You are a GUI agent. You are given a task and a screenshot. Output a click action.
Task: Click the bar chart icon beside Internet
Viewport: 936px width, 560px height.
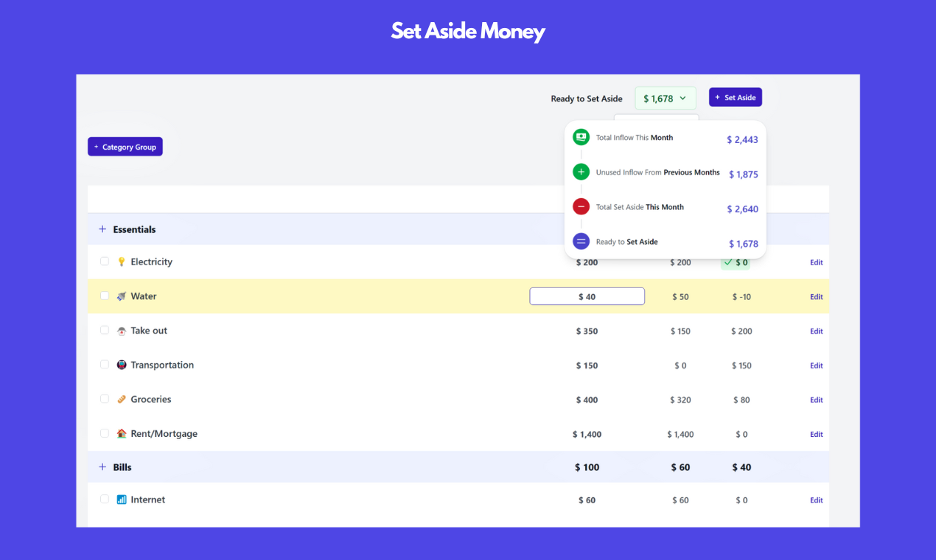point(122,500)
